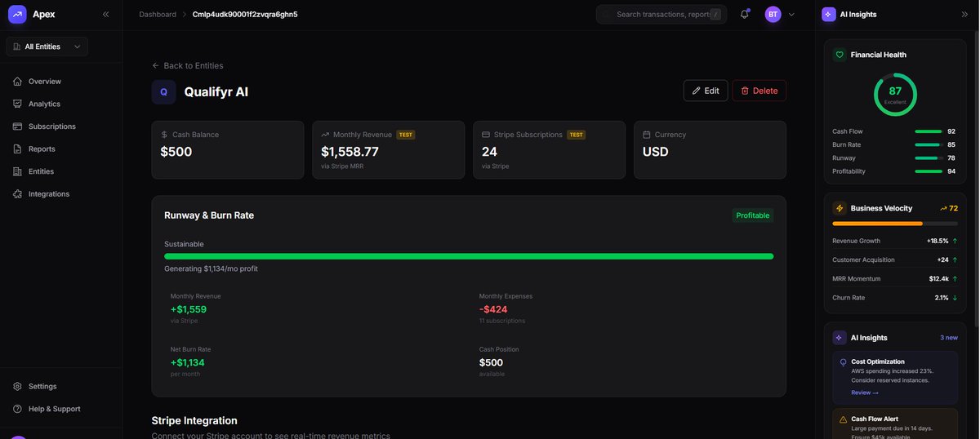Focus the Search transactions field

pyautogui.click(x=661, y=14)
